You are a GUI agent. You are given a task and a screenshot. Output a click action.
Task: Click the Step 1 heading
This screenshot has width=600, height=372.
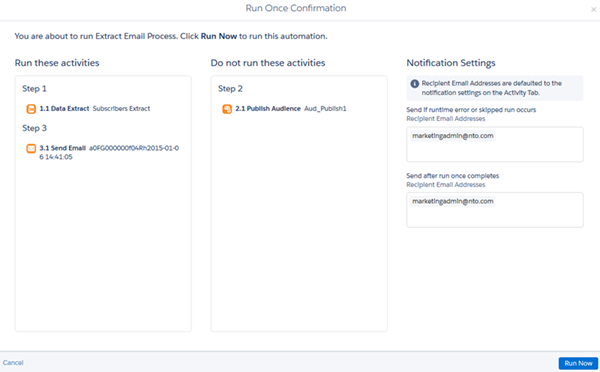pos(34,89)
